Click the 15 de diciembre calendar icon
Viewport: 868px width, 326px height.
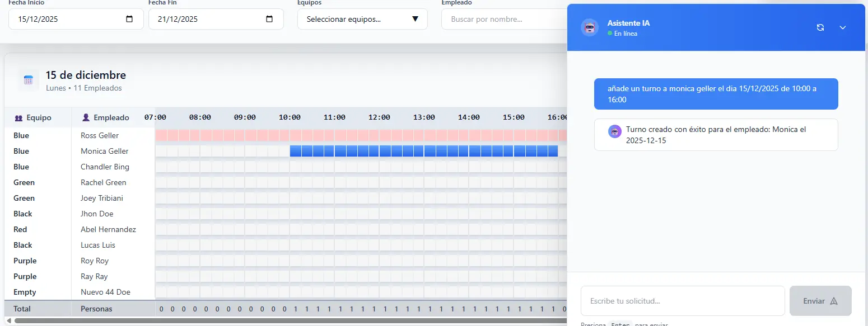pos(29,80)
